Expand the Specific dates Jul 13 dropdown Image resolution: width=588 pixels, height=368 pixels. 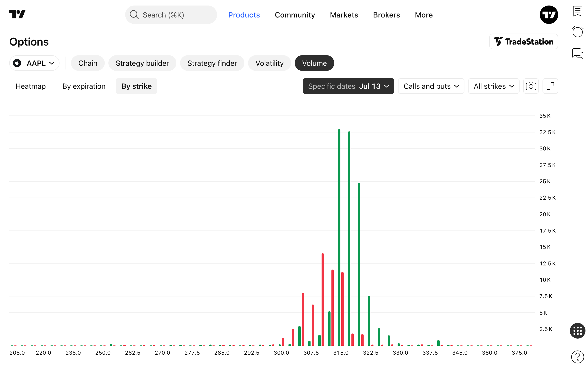tap(348, 86)
